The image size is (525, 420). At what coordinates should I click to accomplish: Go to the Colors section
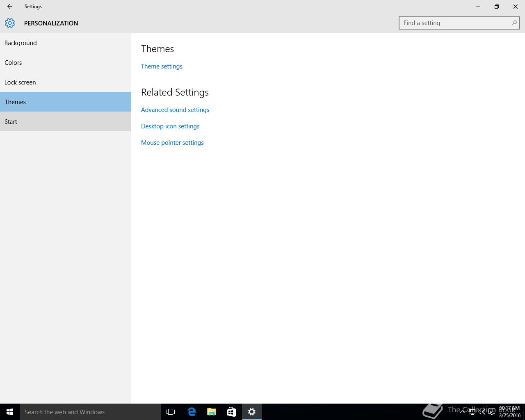[x=13, y=63]
